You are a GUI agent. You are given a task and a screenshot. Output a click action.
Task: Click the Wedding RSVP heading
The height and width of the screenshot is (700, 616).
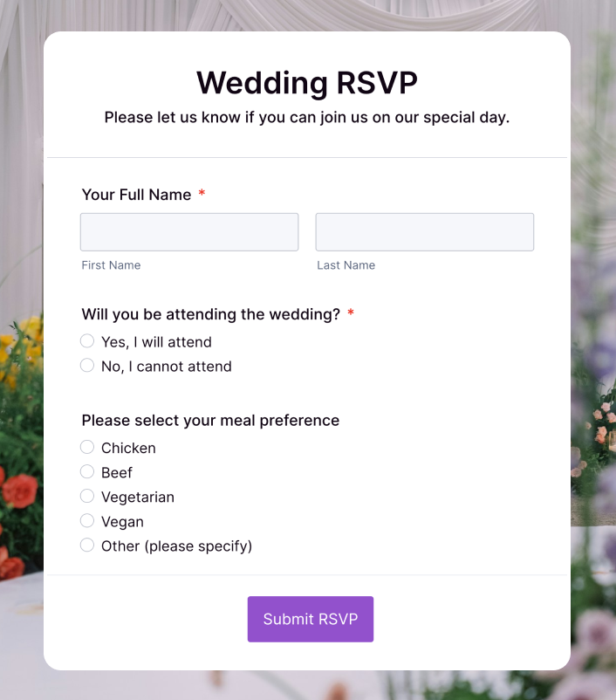point(306,83)
